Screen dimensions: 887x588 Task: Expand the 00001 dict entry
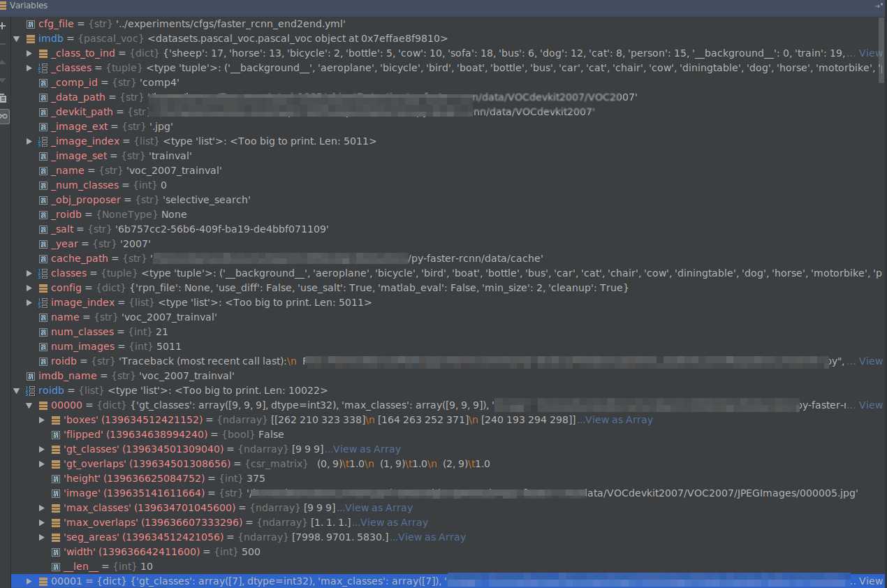(x=29, y=581)
